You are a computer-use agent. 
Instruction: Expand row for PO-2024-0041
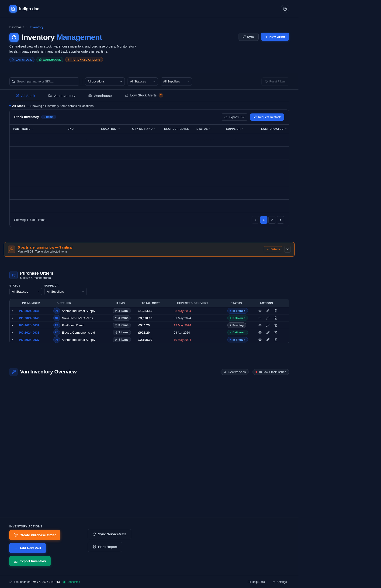12,311
